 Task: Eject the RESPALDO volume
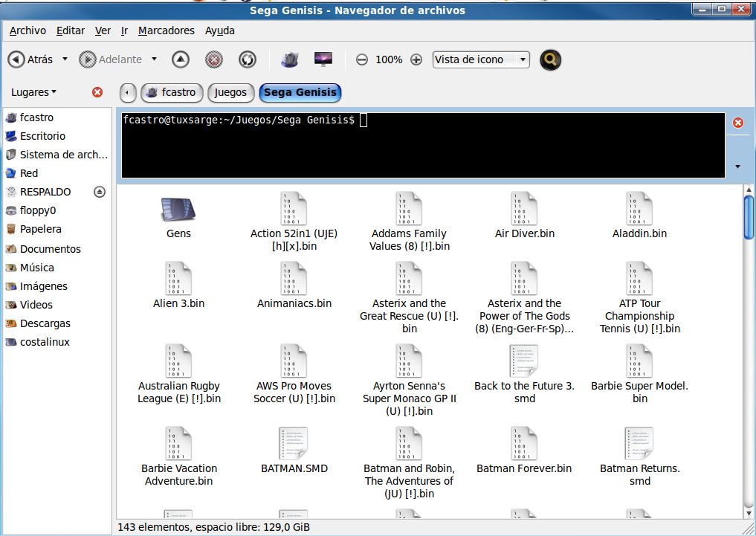click(x=100, y=192)
